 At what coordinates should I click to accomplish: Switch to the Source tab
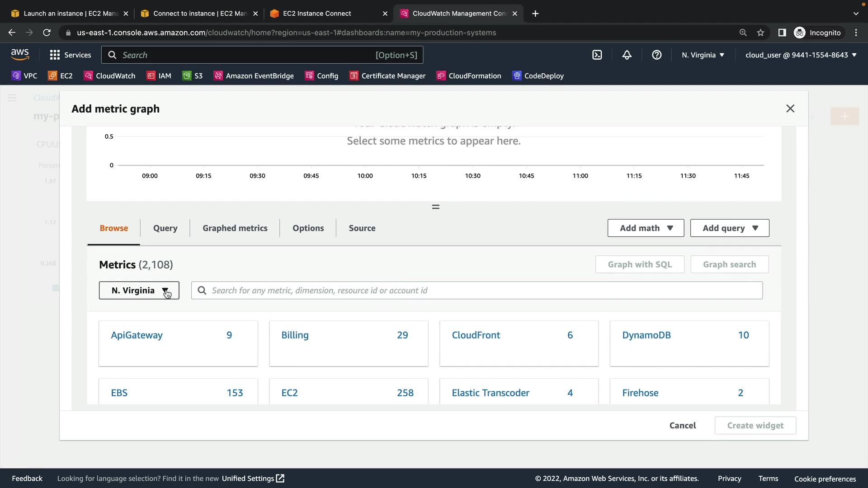tap(362, 228)
